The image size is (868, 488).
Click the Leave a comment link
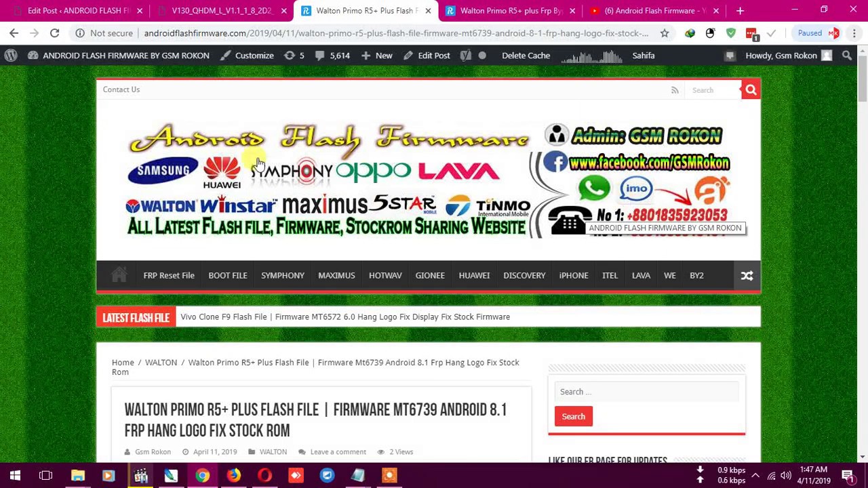click(x=338, y=451)
